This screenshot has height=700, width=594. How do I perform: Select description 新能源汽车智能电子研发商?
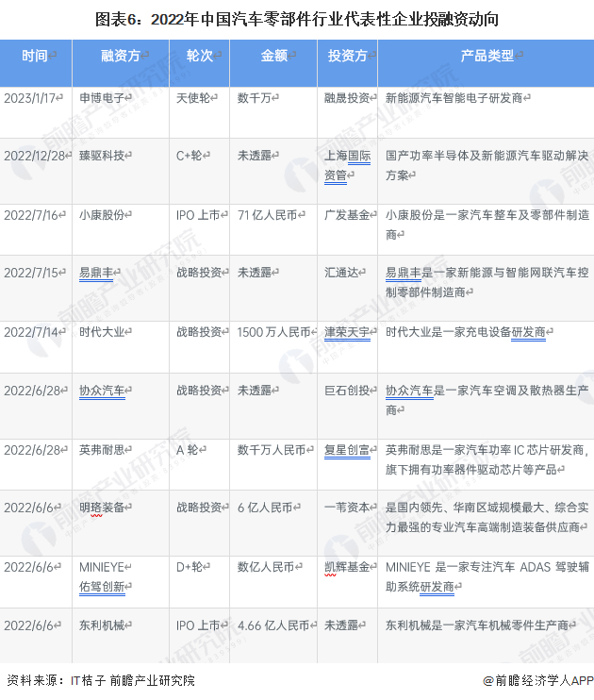tap(454, 98)
